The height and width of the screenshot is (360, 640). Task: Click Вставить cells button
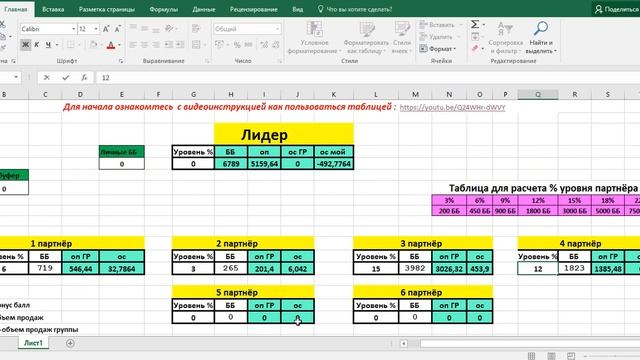click(437, 25)
